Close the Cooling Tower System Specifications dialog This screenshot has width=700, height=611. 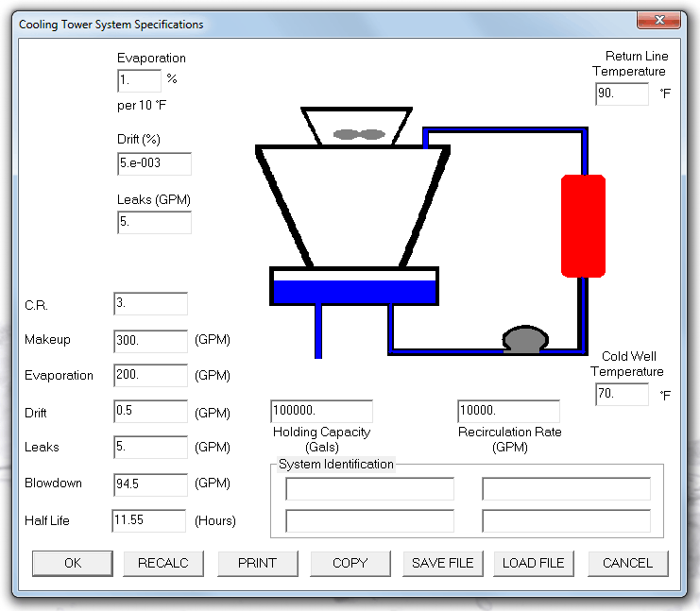click(659, 20)
